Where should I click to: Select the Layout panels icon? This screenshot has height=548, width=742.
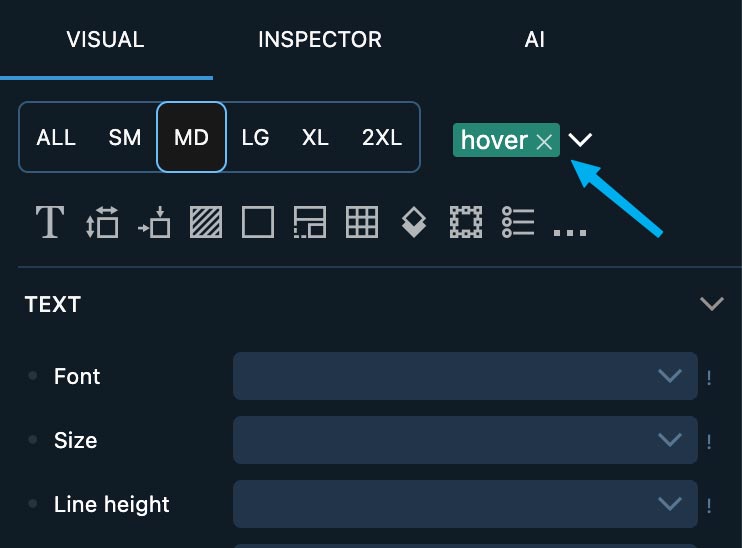310,222
